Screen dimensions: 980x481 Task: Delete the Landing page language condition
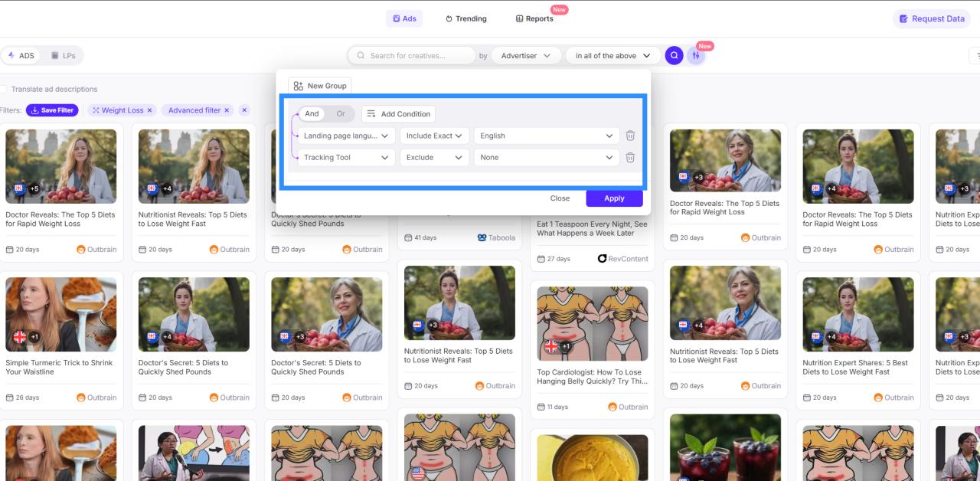[630, 136]
